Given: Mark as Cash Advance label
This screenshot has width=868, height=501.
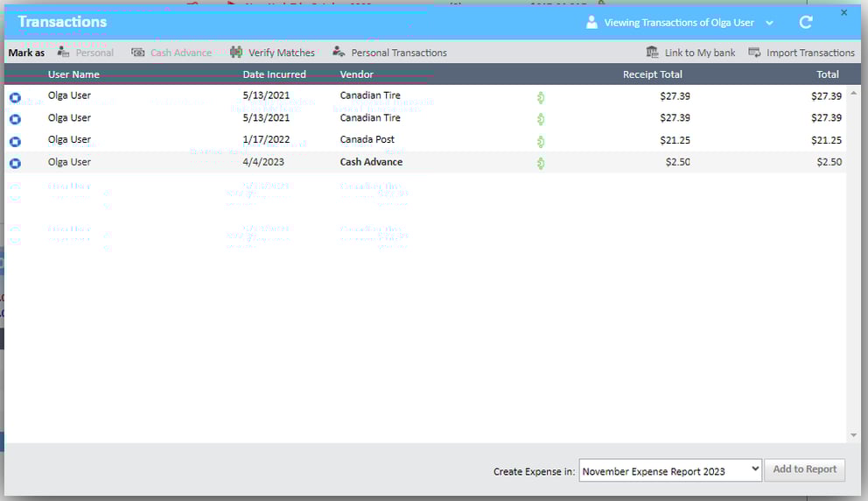Looking at the screenshot, I should pos(181,53).
